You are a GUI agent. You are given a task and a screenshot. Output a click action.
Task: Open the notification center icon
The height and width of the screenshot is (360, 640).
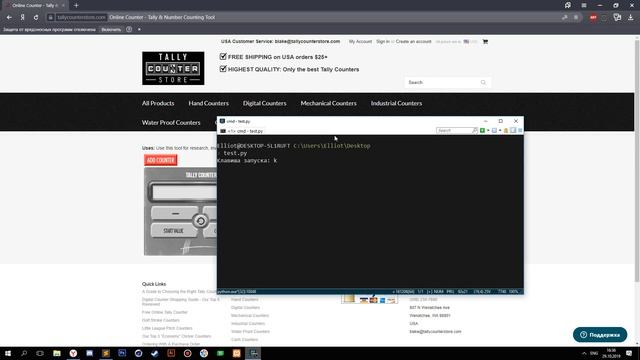pos(629,353)
